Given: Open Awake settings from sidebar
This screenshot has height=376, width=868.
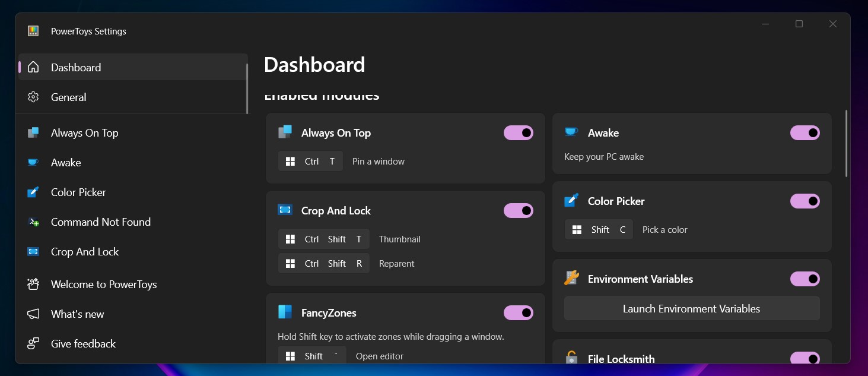Looking at the screenshot, I should 133,162.
